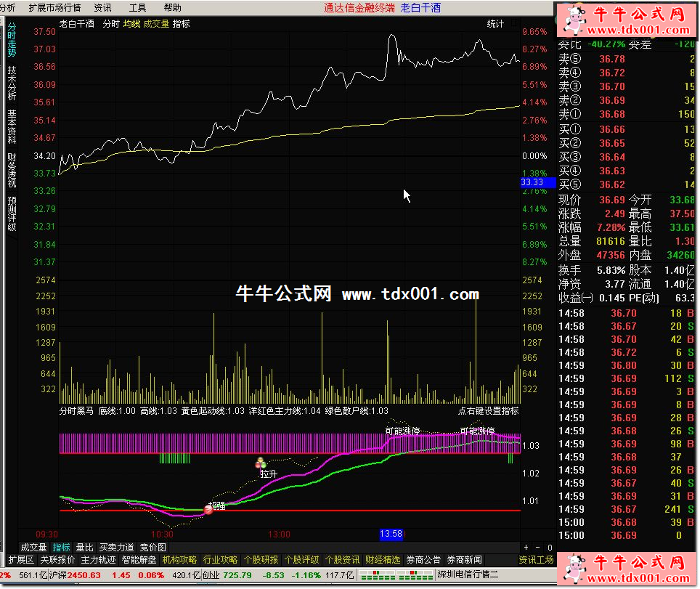Click the small square icon beside 统计
The width and height of the screenshot is (700, 589).
tap(515, 23)
